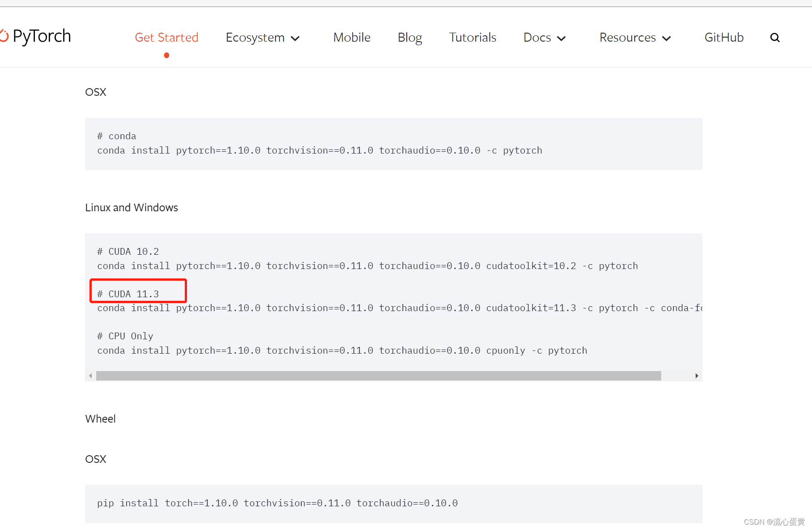Click the 'Wheel' heading
812x530 pixels.
pos(100,419)
